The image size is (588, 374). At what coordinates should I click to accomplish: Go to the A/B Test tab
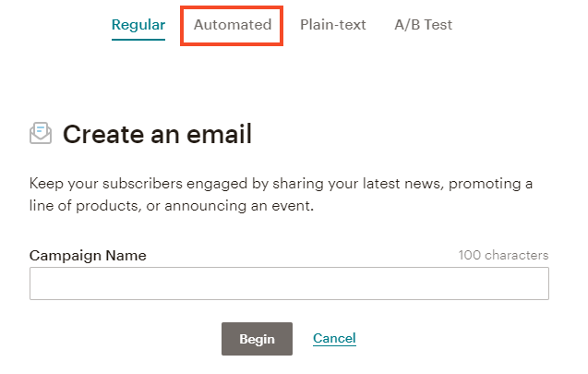click(424, 25)
